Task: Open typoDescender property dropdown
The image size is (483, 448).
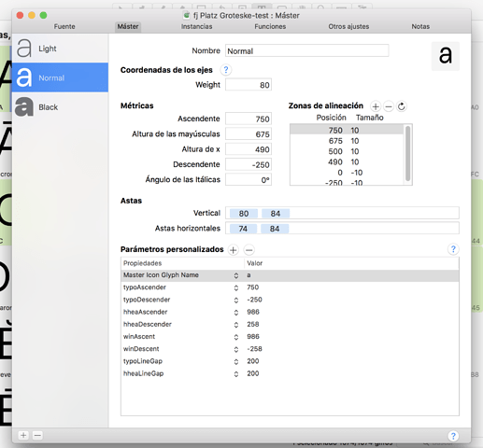Action: click(x=236, y=300)
